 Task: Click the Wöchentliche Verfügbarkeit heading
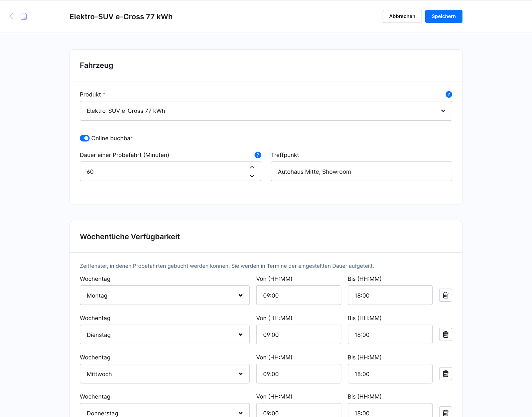[x=130, y=237]
